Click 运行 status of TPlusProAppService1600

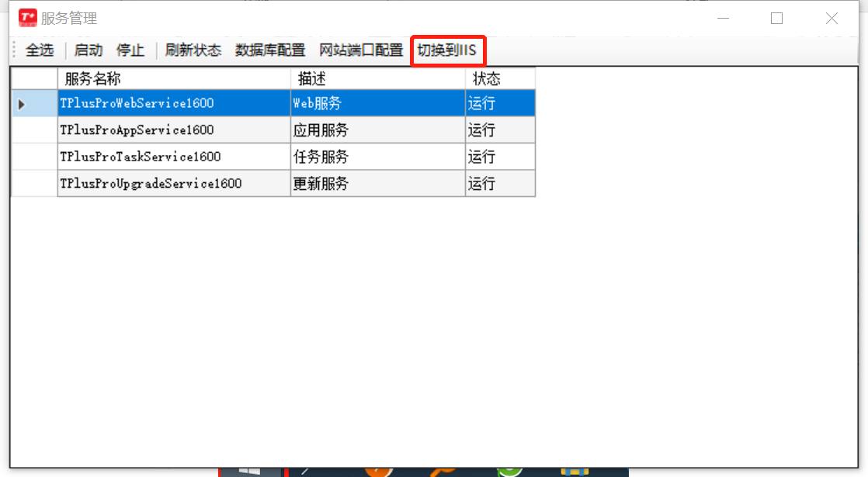pos(501,130)
